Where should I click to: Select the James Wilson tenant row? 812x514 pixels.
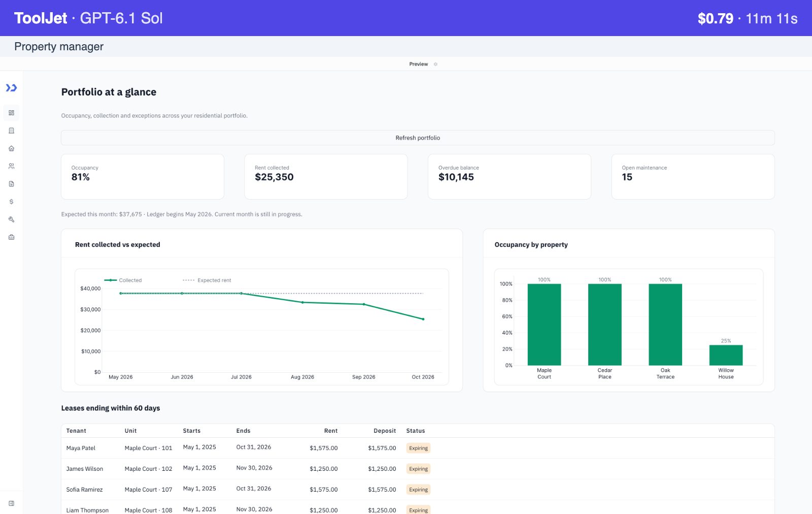(x=418, y=469)
